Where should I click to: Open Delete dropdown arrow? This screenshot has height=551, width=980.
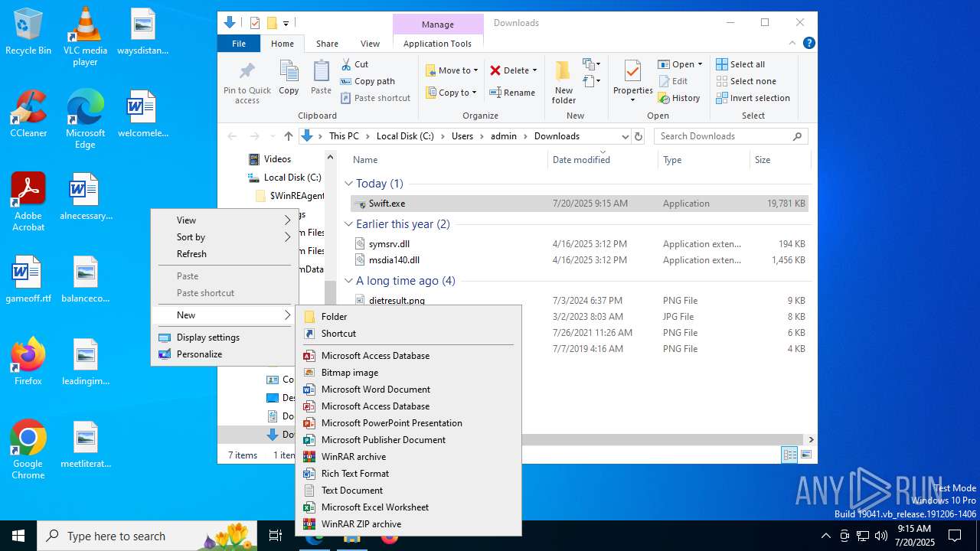point(534,70)
